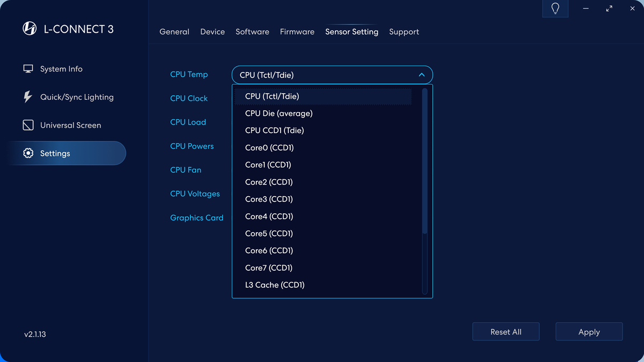
Task: Click the Universal Screen icon
Action: point(28,125)
